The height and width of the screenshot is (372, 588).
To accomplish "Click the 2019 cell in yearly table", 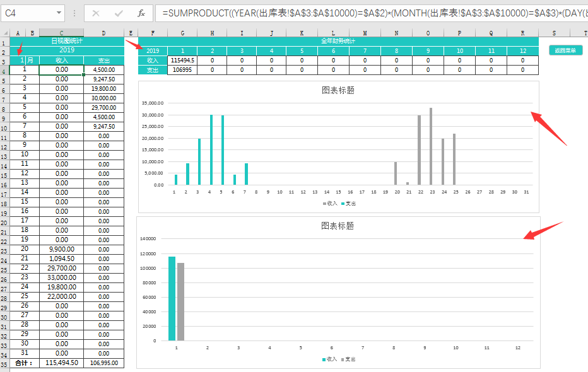I will [x=153, y=50].
